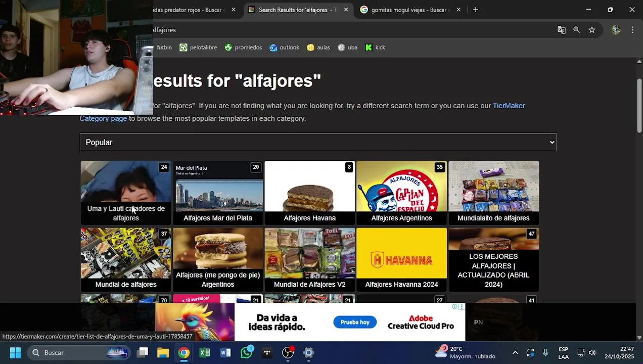
Task: Open Google Chrome taskbar icon
Action: [184, 352]
